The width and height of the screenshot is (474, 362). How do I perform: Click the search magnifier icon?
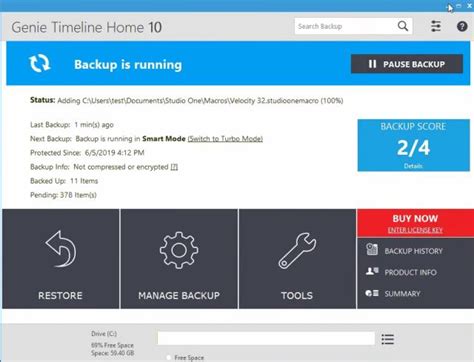click(x=403, y=26)
